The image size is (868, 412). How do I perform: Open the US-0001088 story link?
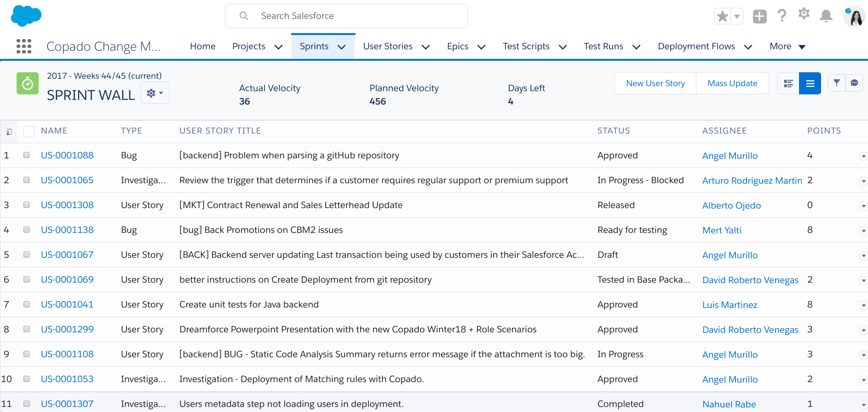point(67,155)
